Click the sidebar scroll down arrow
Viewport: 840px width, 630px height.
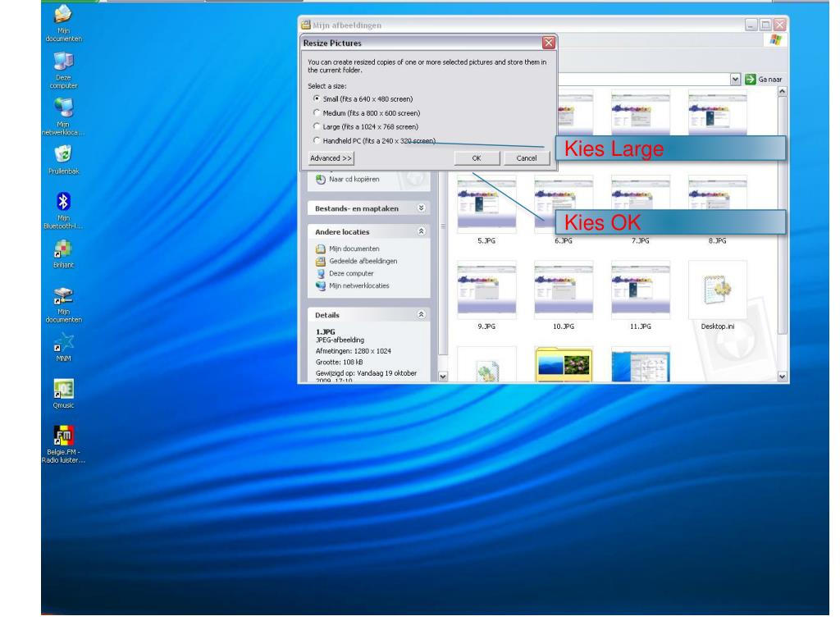[x=443, y=377]
